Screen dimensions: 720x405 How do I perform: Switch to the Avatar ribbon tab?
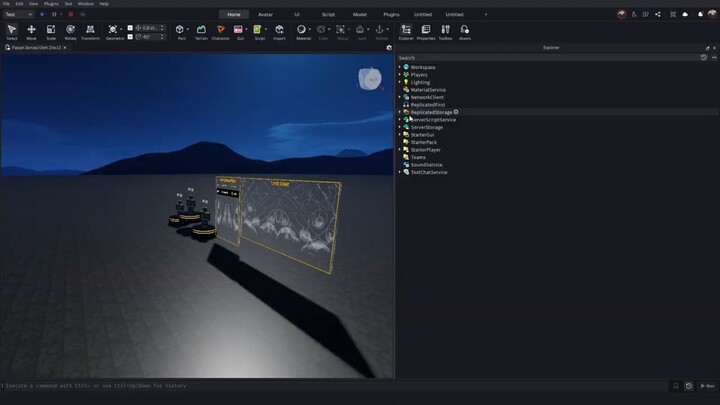click(265, 14)
